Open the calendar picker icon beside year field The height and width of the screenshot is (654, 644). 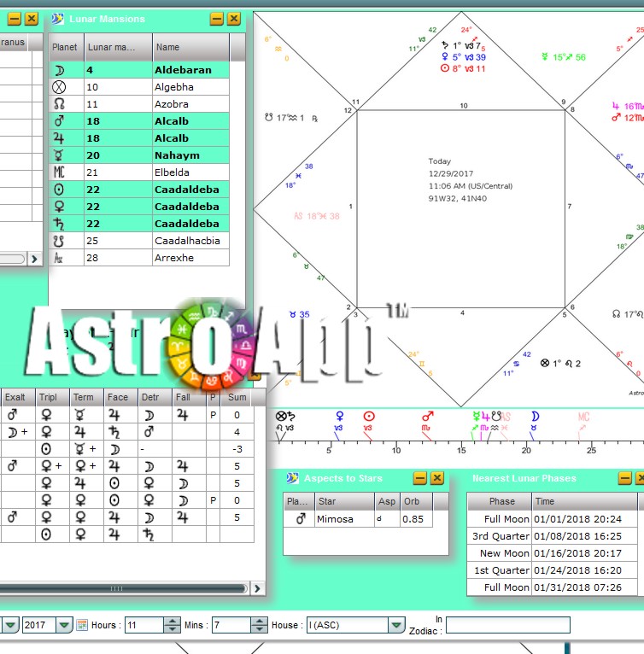(82, 625)
